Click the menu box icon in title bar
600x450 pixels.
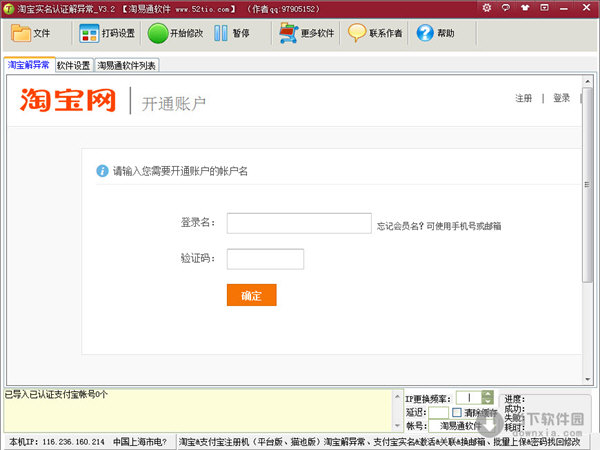point(544,8)
